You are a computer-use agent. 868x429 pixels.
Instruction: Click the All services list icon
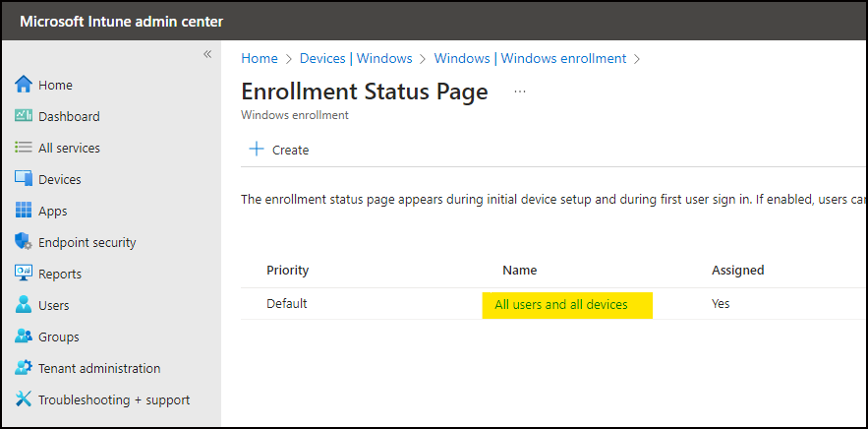pos(24,148)
